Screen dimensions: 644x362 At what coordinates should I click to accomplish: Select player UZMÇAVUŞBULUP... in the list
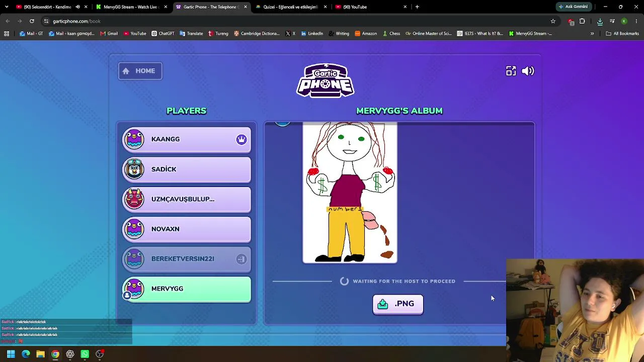(x=187, y=199)
